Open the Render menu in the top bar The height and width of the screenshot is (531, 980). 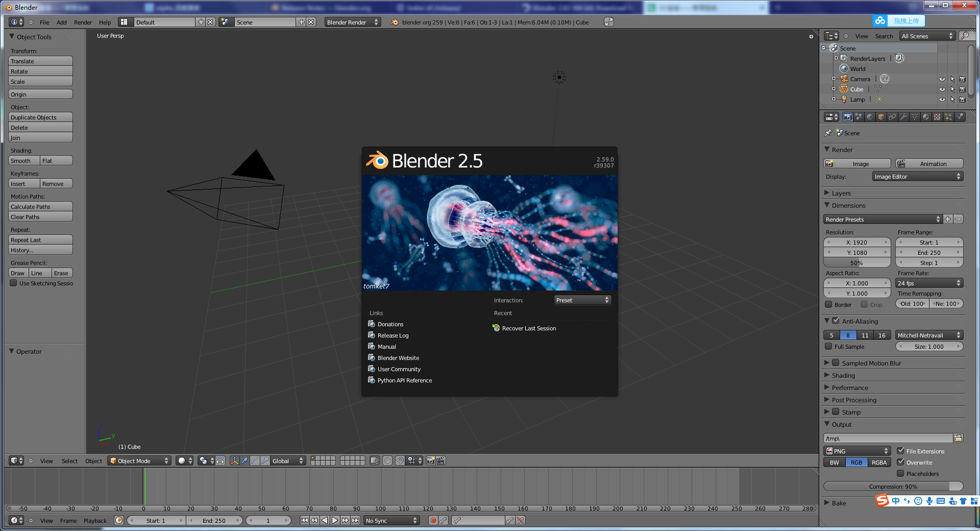[x=83, y=22]
